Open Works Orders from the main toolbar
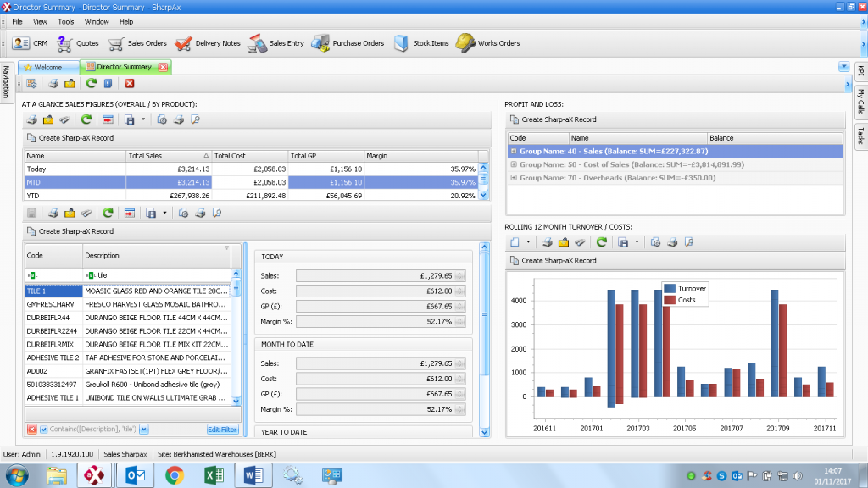Viewport: 868px width, 488px height. tap(487, 43)
